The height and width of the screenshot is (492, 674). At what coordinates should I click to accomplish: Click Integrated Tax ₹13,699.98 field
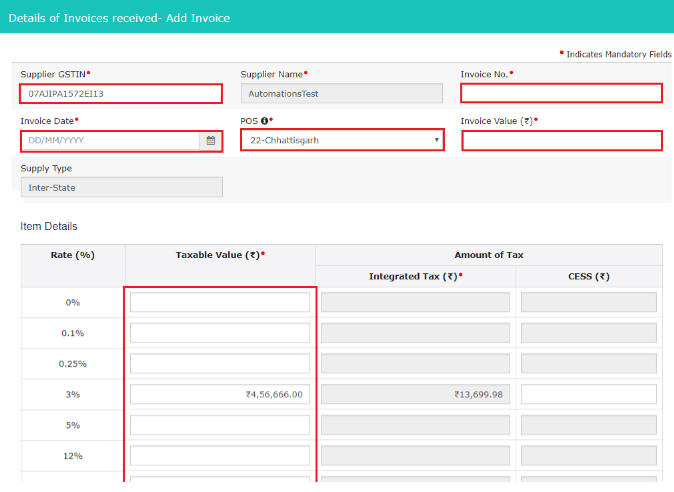click(415, 395)
